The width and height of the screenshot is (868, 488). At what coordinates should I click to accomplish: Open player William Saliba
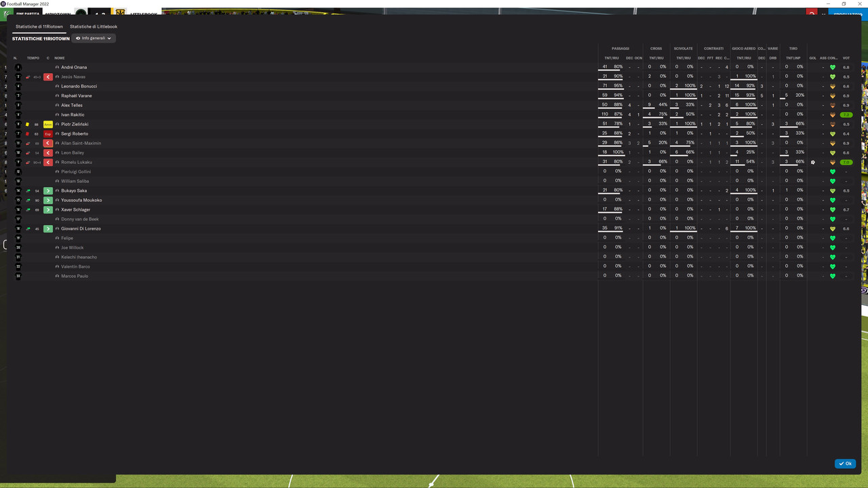[x=75, y=182]
